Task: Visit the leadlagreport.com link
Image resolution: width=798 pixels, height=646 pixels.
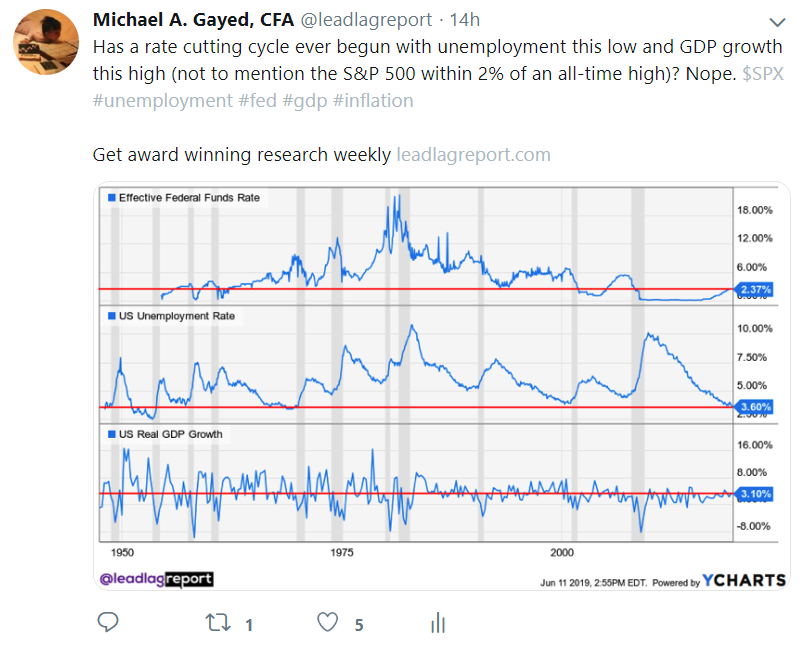Action: (473, 155)
